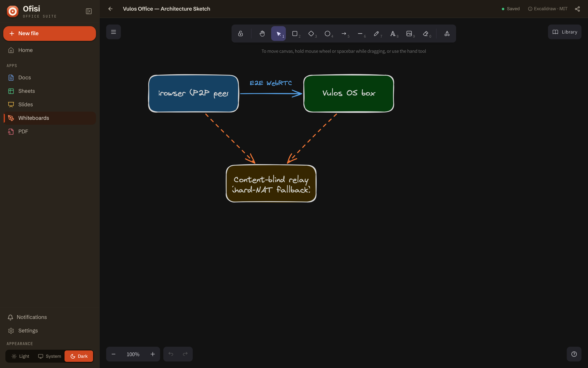Open Excalidraw MIT license info

548,9
